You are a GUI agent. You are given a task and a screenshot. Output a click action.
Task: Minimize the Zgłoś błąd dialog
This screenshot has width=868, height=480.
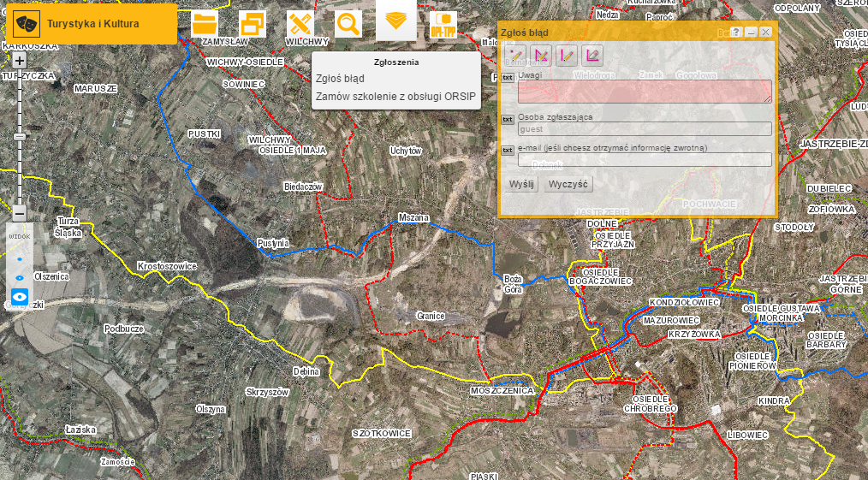pyautogui.click(x=751, y=32)
